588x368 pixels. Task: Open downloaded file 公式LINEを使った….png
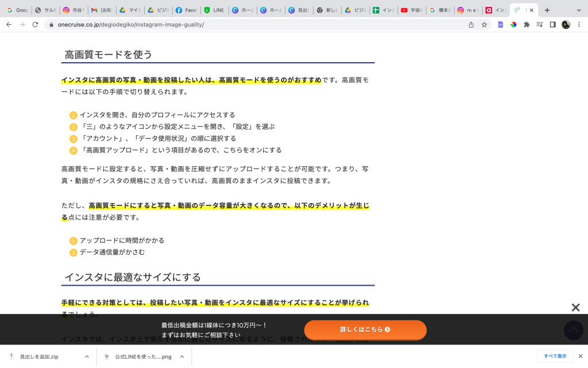[142, 356]
